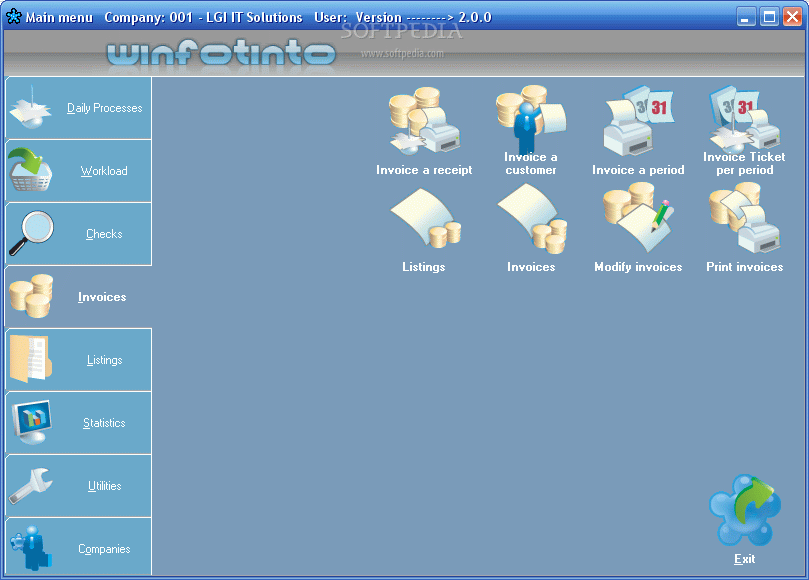Minimize the Main menu window

[x=745, y=17]
